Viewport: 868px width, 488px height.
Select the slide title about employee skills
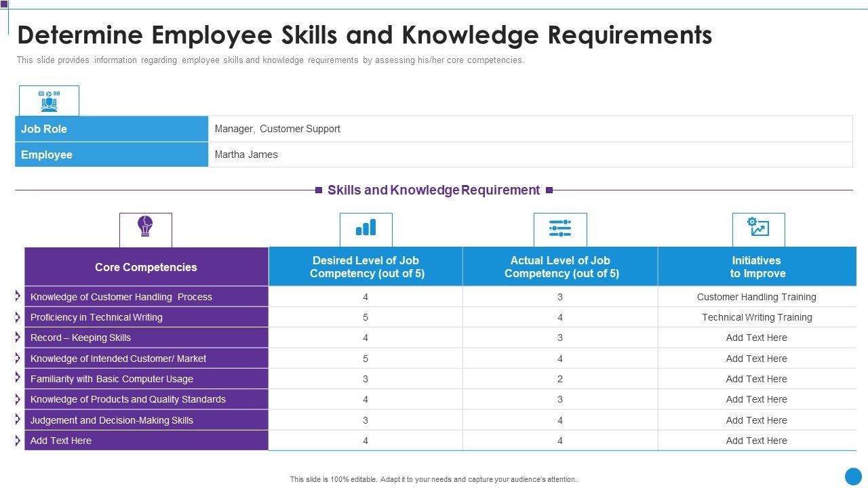(x=365, y=35)
